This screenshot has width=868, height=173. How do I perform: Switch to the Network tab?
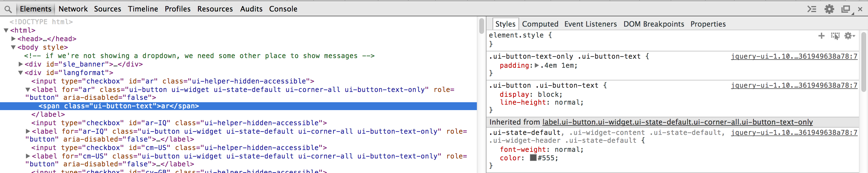click(x=73, y=9)
